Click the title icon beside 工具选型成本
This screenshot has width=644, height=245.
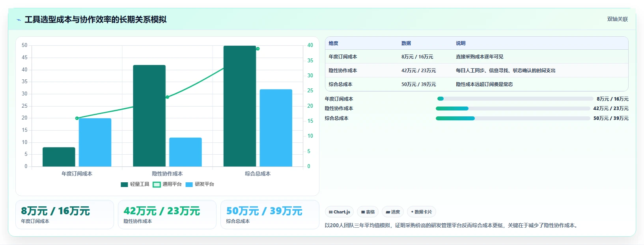(19, 20)
